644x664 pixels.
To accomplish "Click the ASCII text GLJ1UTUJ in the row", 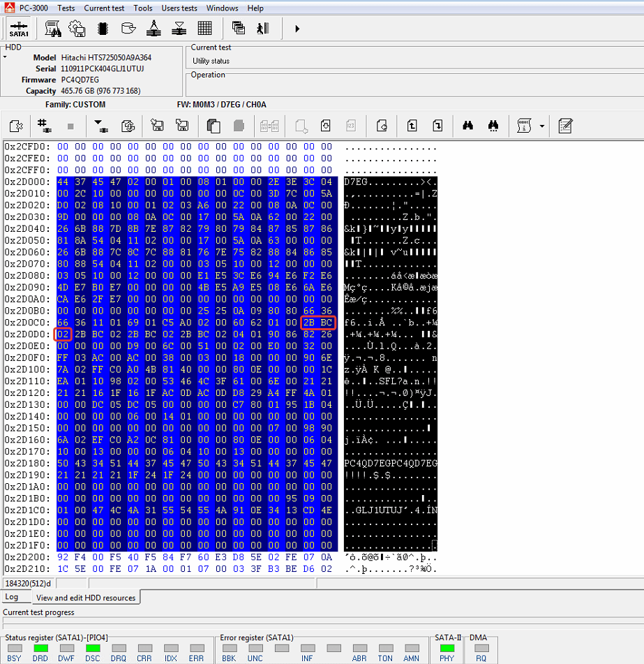I will (379, 510).
